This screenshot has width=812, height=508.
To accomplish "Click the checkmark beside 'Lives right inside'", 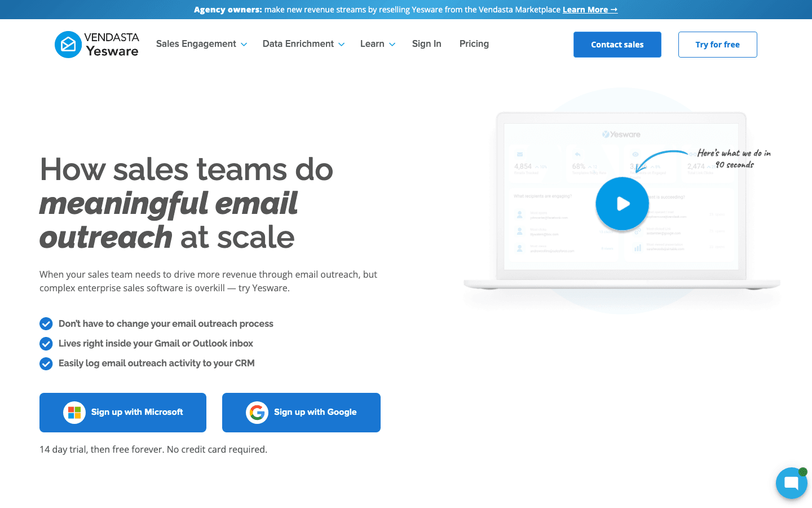I will (46, 344).
